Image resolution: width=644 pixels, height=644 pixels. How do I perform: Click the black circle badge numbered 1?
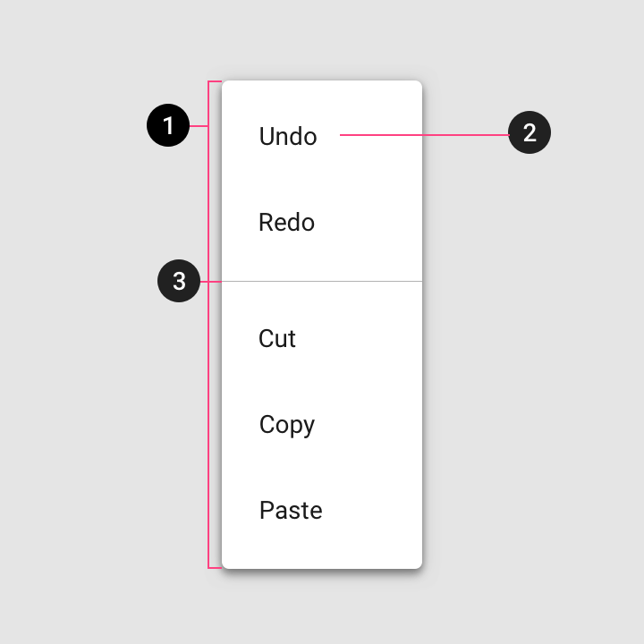tap(168, 125)
